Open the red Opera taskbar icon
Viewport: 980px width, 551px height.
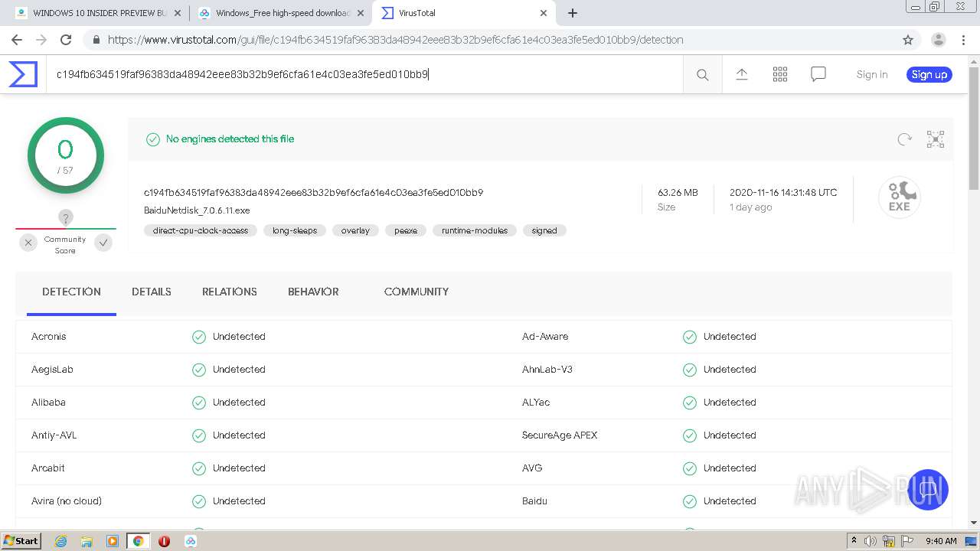pyautogui.click(x=164, y=541)
